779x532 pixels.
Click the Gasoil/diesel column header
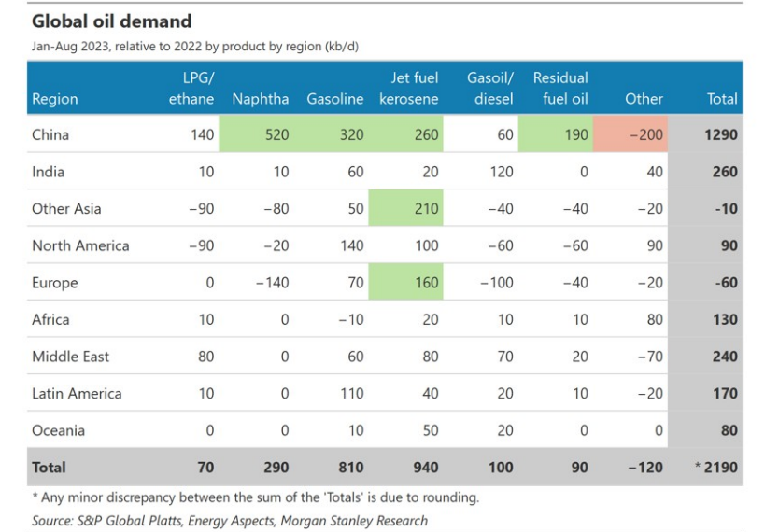click(491, 89)
